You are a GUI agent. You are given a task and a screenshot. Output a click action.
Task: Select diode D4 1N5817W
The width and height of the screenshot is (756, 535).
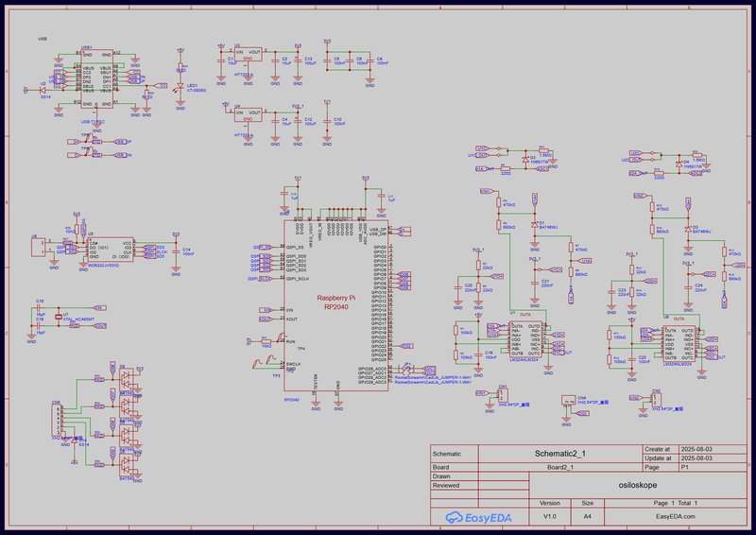pos(679,164)
